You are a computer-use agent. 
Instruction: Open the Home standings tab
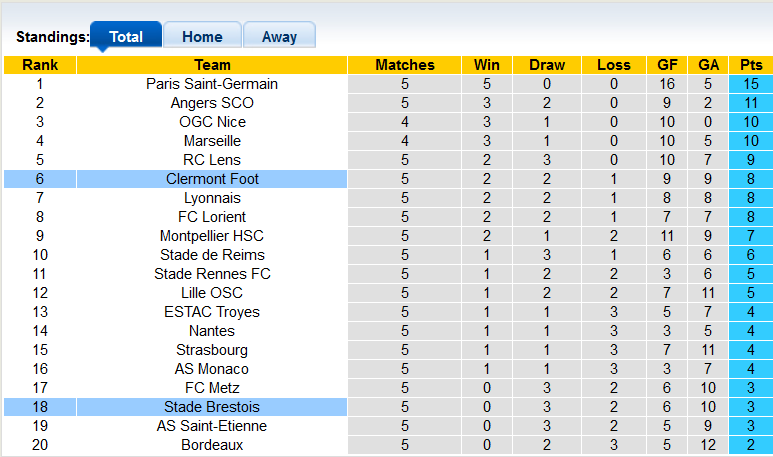(x=202, y=36)
